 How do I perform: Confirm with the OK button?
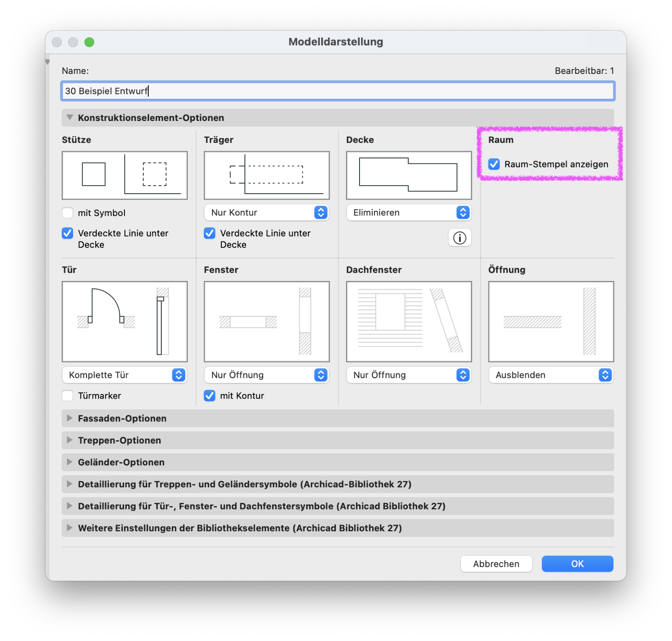pos(577,564)
